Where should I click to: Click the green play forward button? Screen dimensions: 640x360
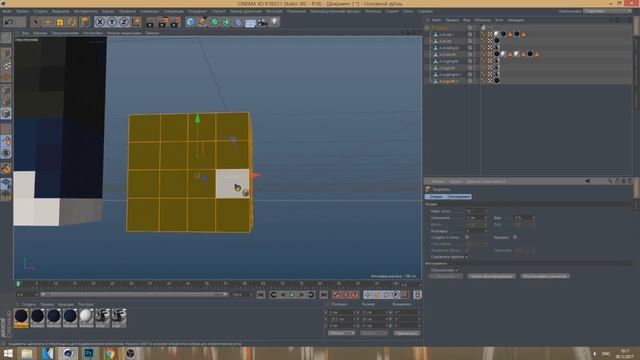pos(292,295)
